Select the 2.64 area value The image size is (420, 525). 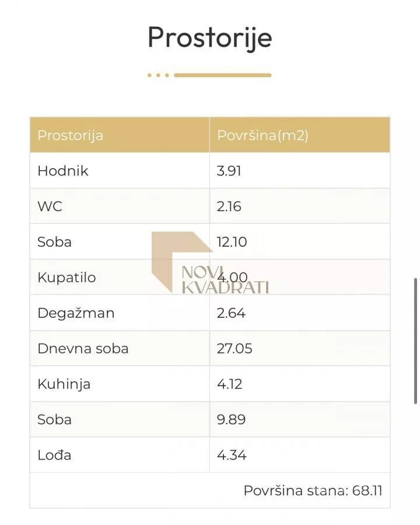(x=231, y=313)
